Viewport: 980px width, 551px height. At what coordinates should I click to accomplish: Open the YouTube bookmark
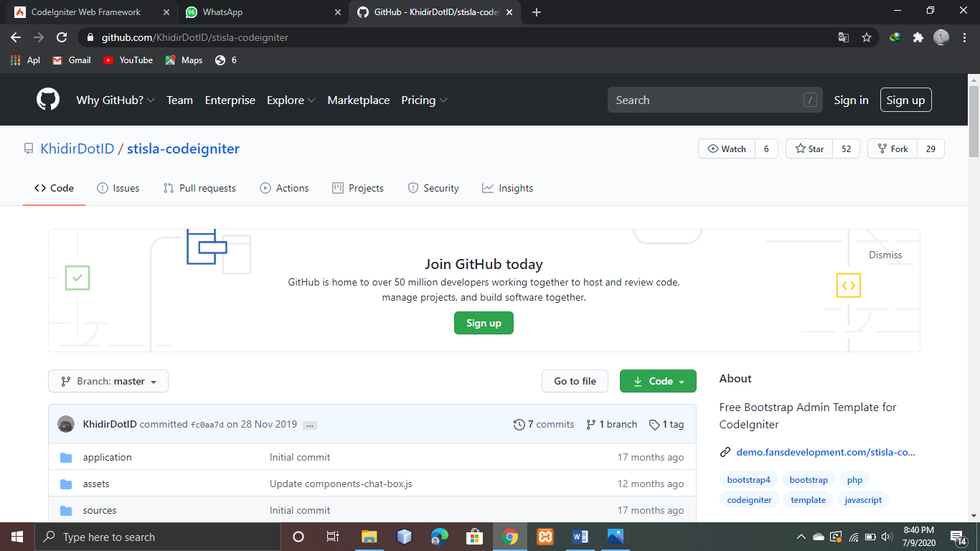(128, 60)
